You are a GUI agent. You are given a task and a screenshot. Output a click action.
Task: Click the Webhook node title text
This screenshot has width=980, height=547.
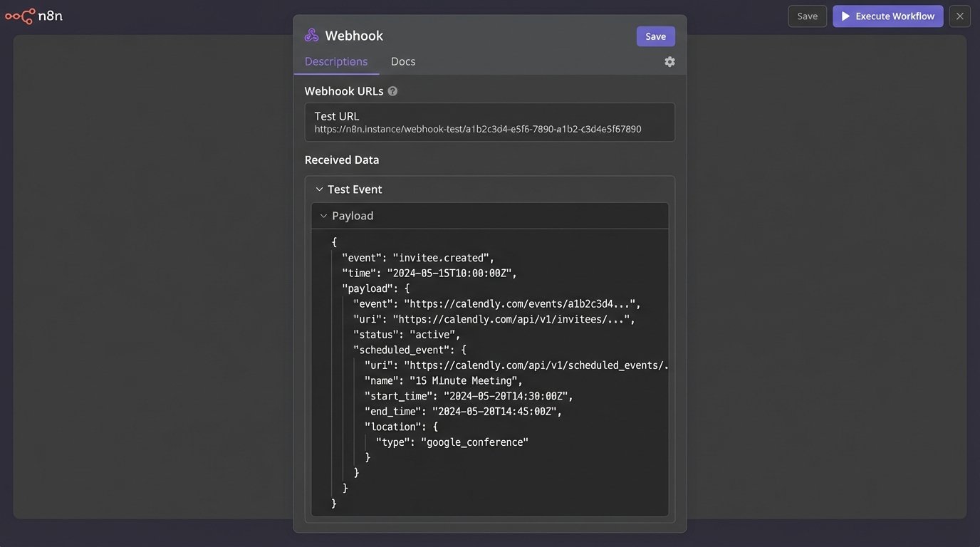[x=354, y=36]
